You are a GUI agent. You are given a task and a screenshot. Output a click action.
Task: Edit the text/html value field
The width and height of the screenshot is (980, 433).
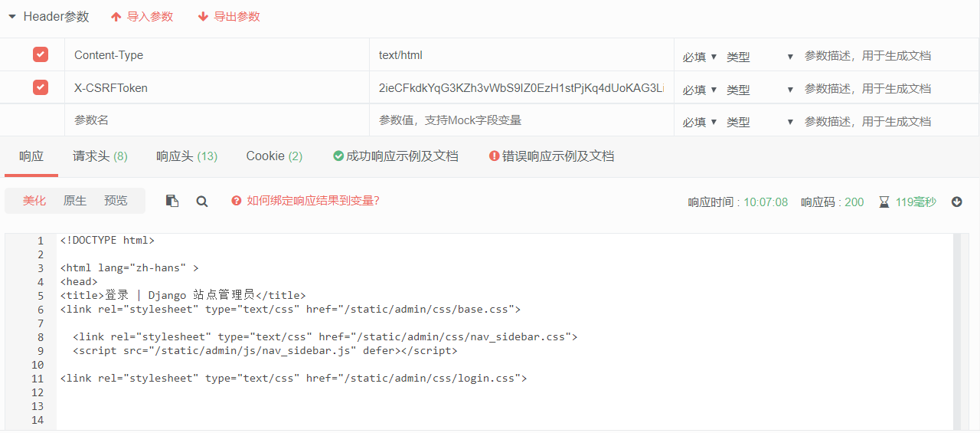pyautogui.click(x=521, y=55)
